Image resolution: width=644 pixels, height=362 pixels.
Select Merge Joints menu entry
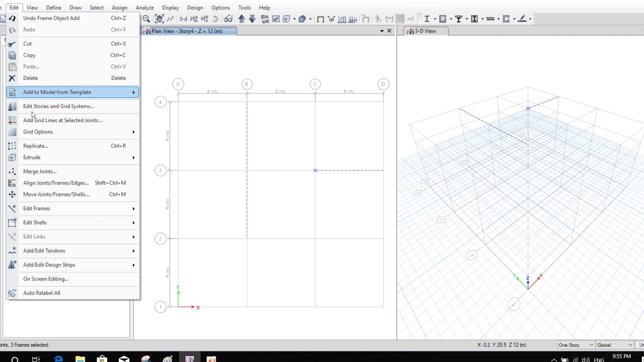[73, 171]
